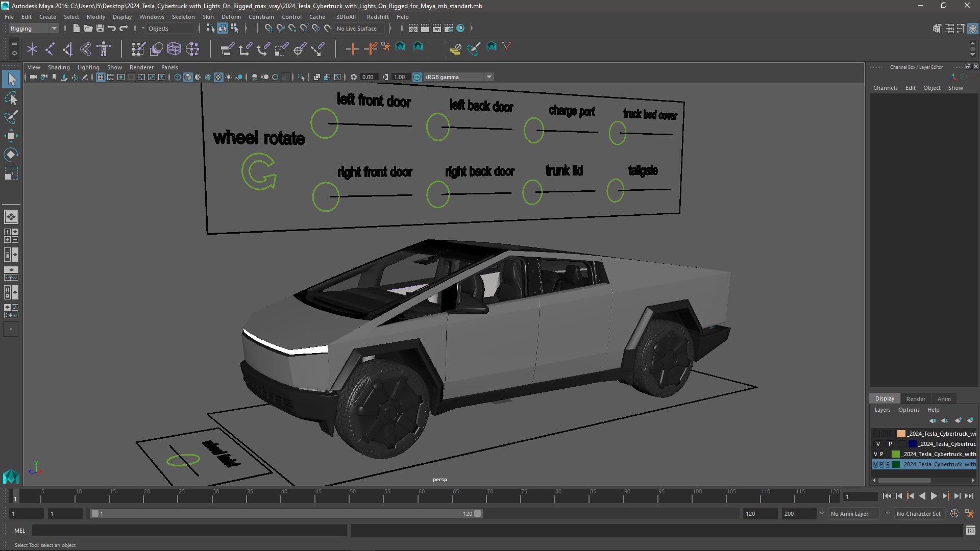Toggle viewport grid display icon
This screenshot has height=551, width=980.
[x=101, y=77]
